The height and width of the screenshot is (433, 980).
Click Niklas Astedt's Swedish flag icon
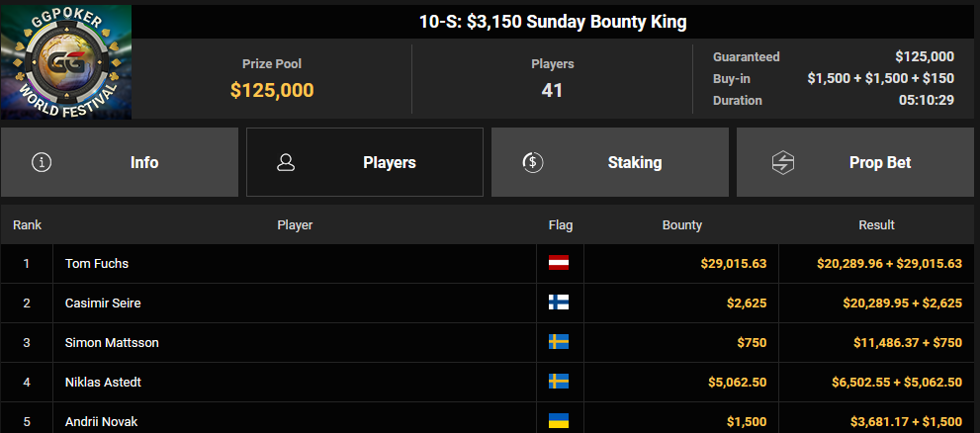click(559, 382)
